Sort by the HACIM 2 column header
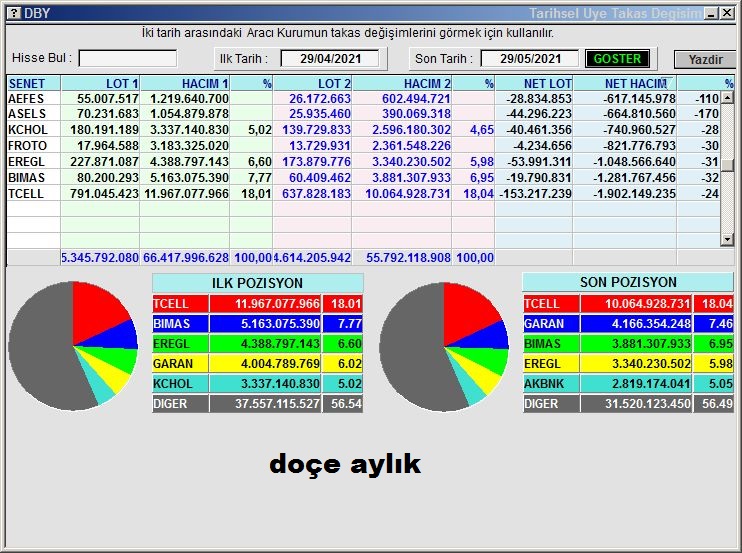The width and height of the screenshot is (742, 553). coord(402,84)
